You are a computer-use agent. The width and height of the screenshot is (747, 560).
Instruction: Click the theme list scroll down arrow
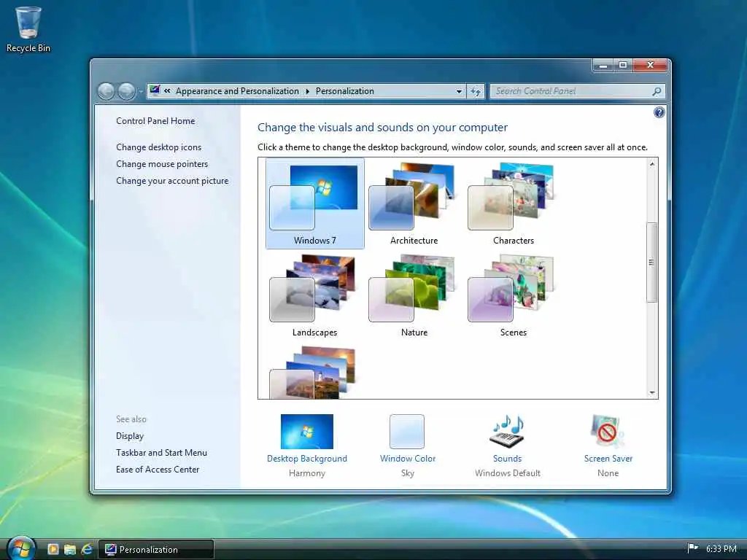click(x=651, y=393)
